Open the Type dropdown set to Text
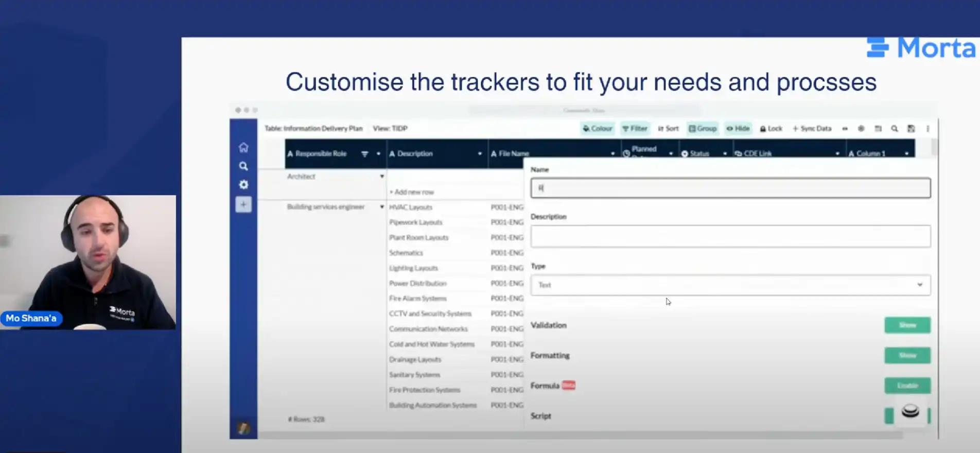 point(730,285)
